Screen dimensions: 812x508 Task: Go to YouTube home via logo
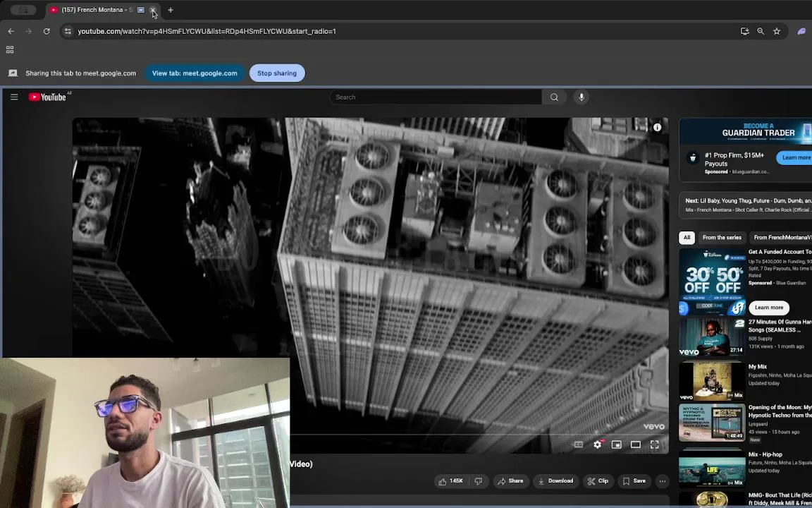tap(47, 97)
